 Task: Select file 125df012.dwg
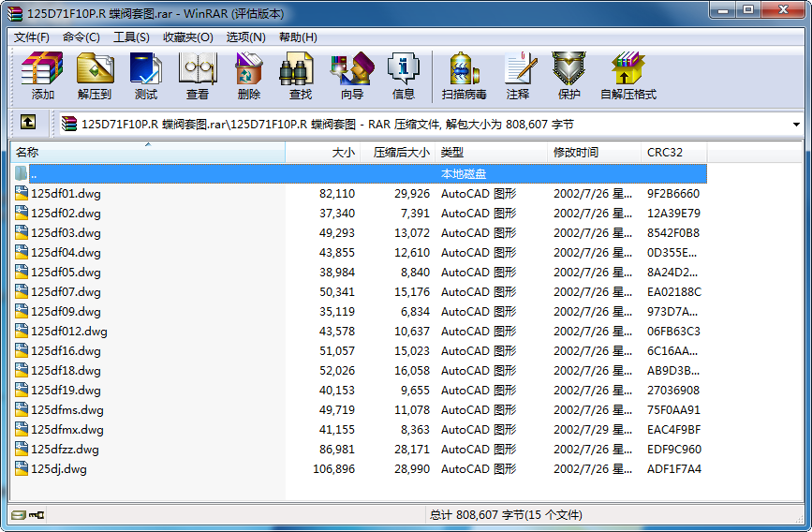[69, 331]
